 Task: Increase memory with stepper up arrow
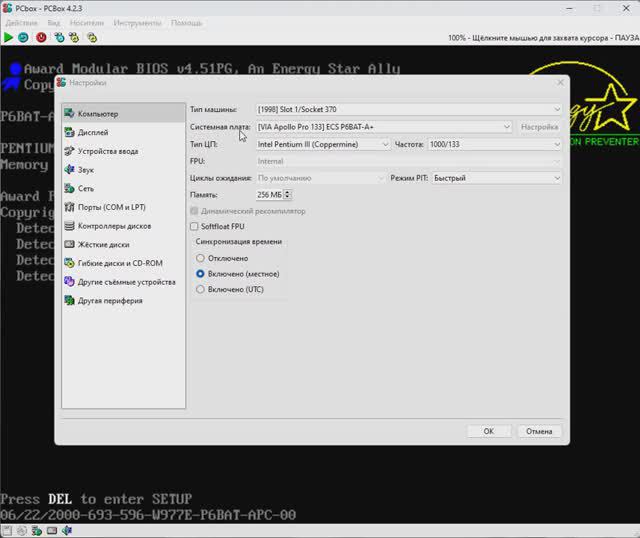coord(287,192)
